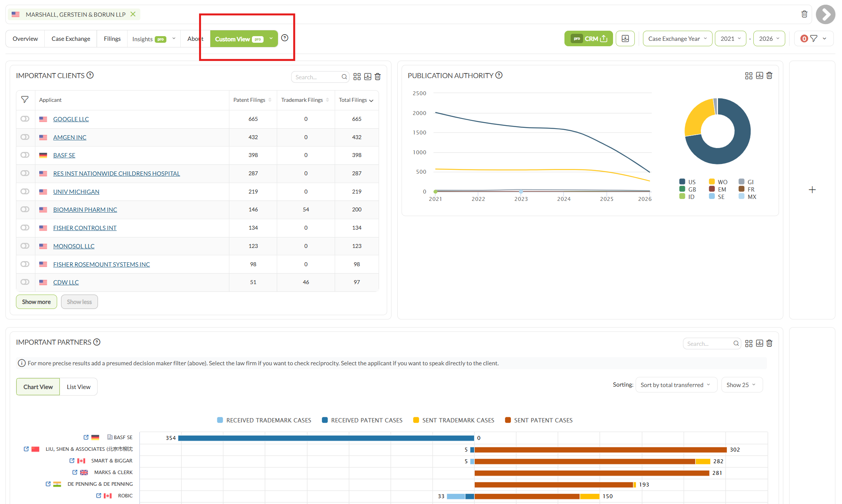The image size is (842, 504).
Task: Delete the Publication Authority widget
Action: click(769, 76)
